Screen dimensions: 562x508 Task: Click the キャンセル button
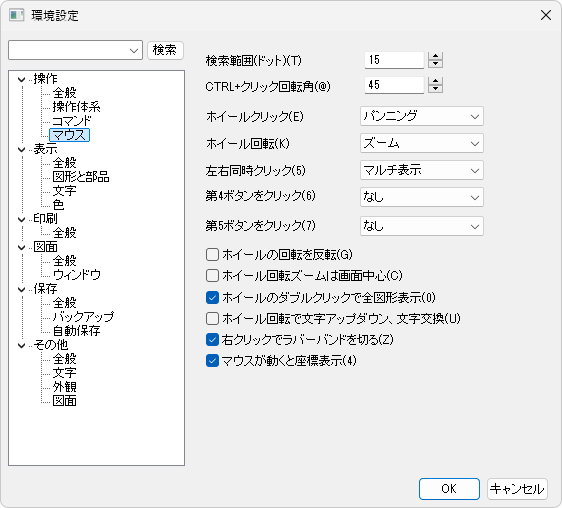(x=517, y=489)
